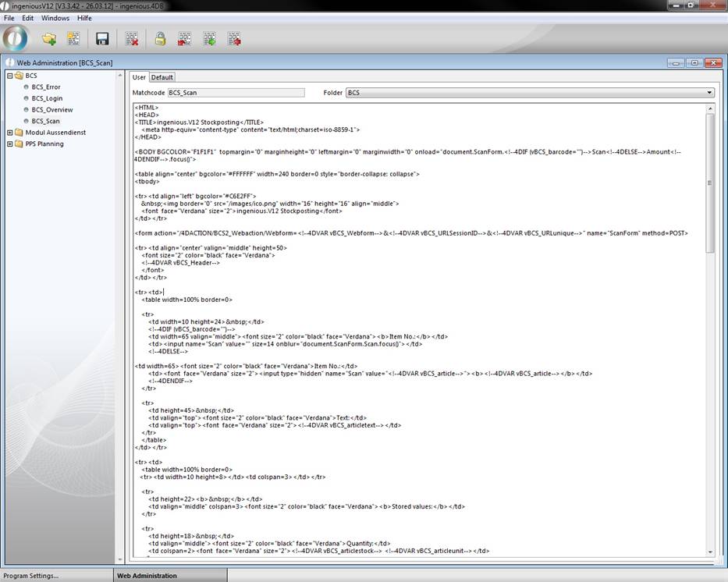728x582 pixels.
Task: Expand the Modul Aussendienst folder
Action: point(10,133)
